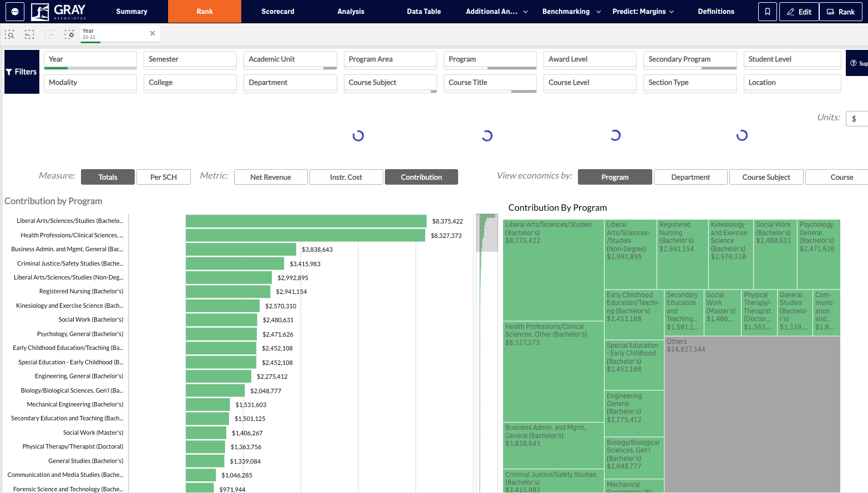
Task: Open the assistant icon in top-left corner
Action: (x=14, y=11)
